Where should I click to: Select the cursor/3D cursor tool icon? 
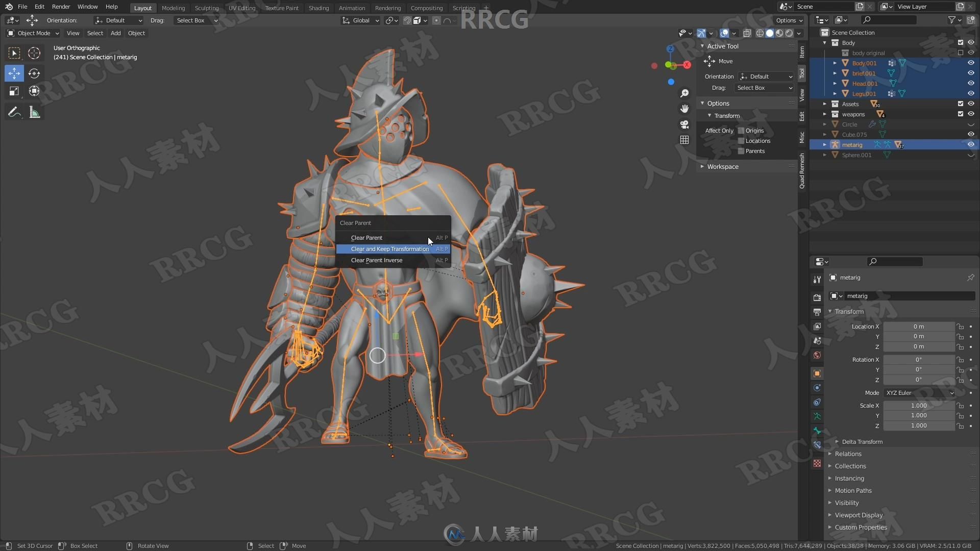pyautogui.click(x=34, y=53)
